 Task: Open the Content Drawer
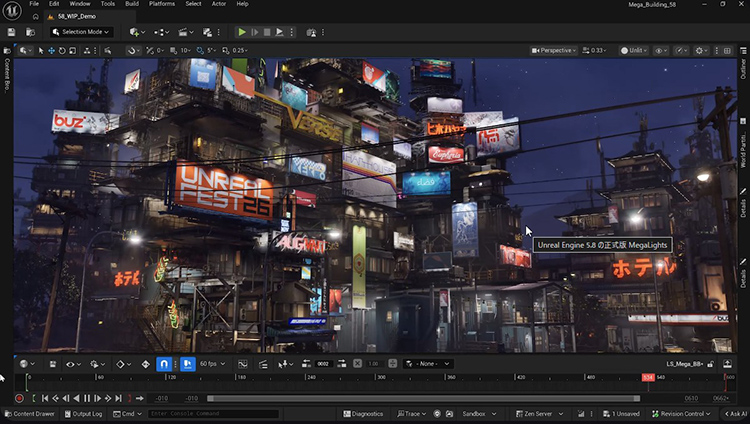click(x=30, y=414)
